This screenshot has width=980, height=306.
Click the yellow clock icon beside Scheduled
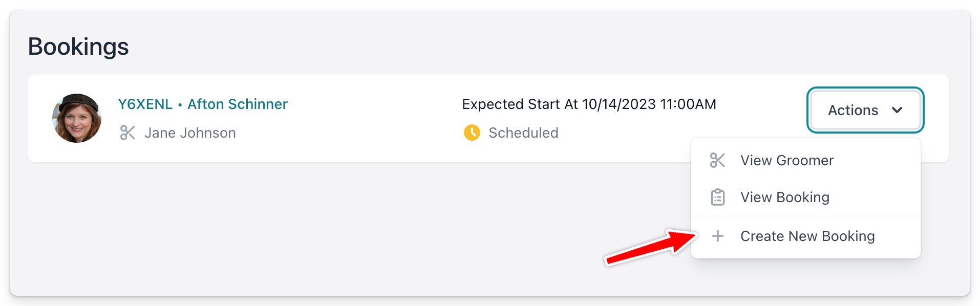point(472,133)
